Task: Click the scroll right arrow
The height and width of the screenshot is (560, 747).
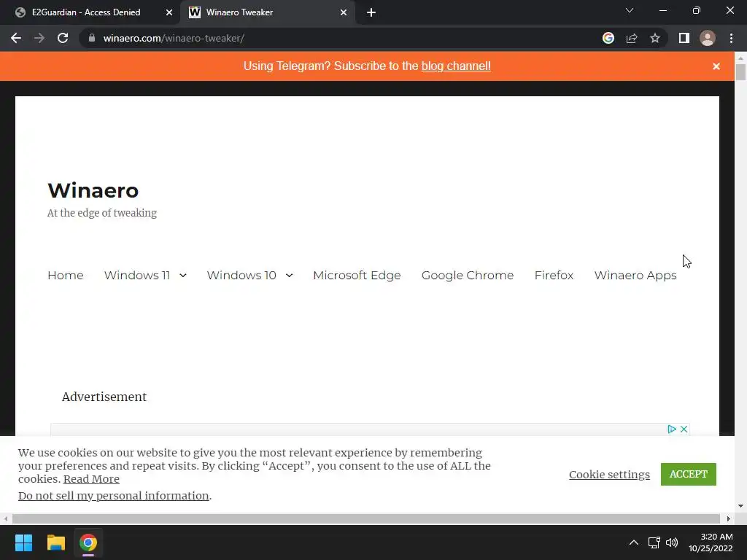Action: [729, 518]
